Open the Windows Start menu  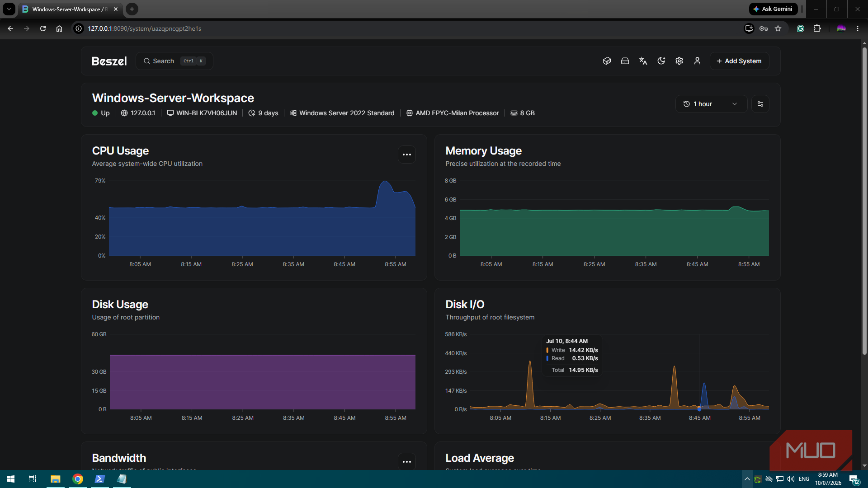tap(11, 479)
